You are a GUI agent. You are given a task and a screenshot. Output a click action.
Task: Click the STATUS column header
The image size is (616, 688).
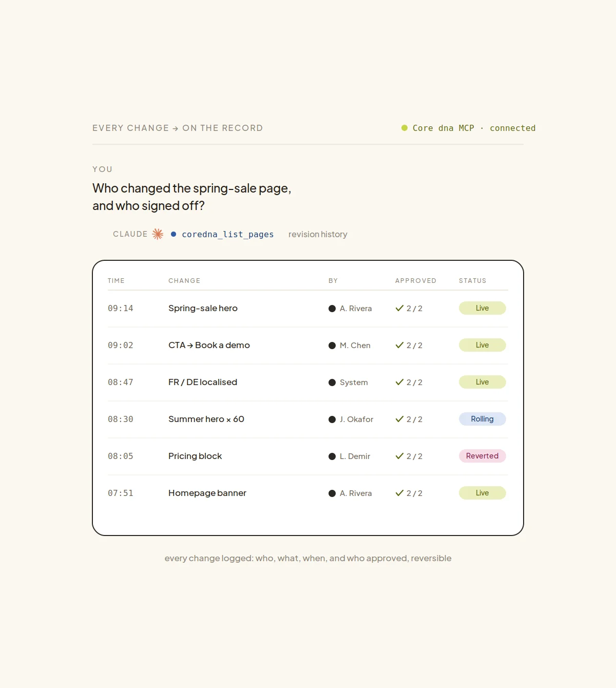(x=473, y=281)
